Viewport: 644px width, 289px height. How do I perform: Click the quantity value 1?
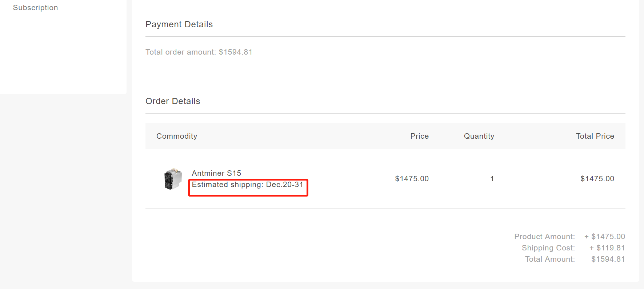click(x=492, y=179)
